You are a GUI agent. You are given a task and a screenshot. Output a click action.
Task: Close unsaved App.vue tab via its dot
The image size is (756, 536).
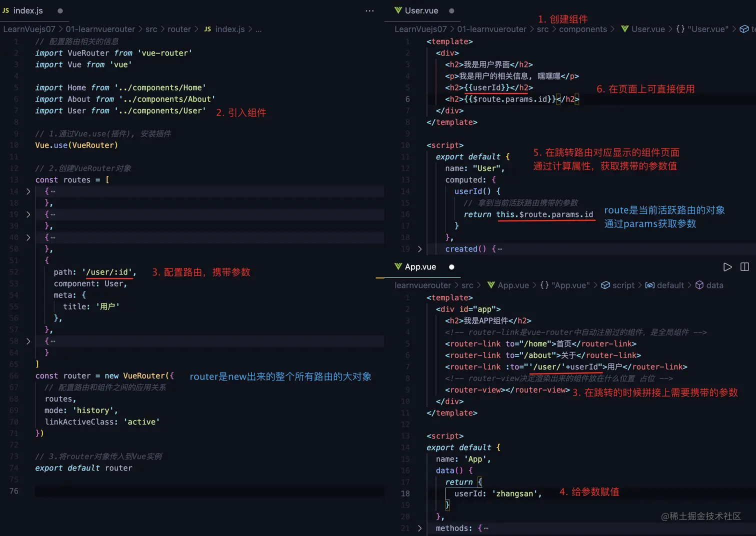[451, 267]
